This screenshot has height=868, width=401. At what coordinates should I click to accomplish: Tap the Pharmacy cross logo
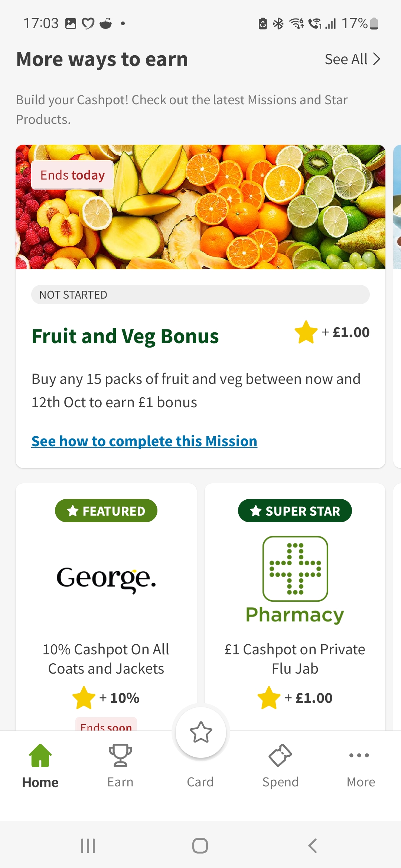pos(295,569)
